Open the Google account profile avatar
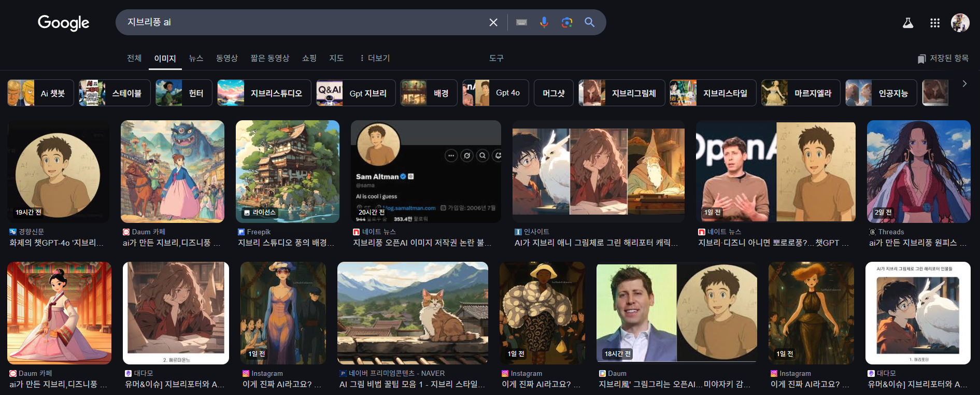Viewport: 980px width, 395px height. tap(960, 23)
